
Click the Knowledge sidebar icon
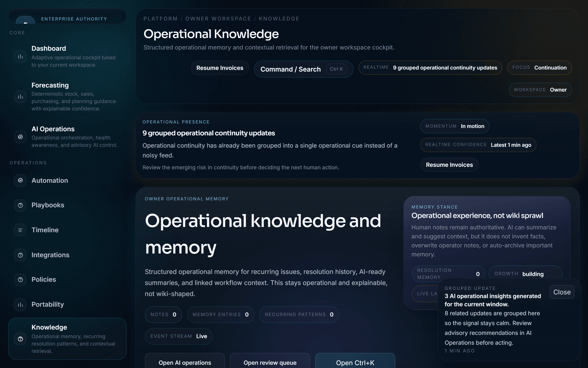tap(20, 339)
